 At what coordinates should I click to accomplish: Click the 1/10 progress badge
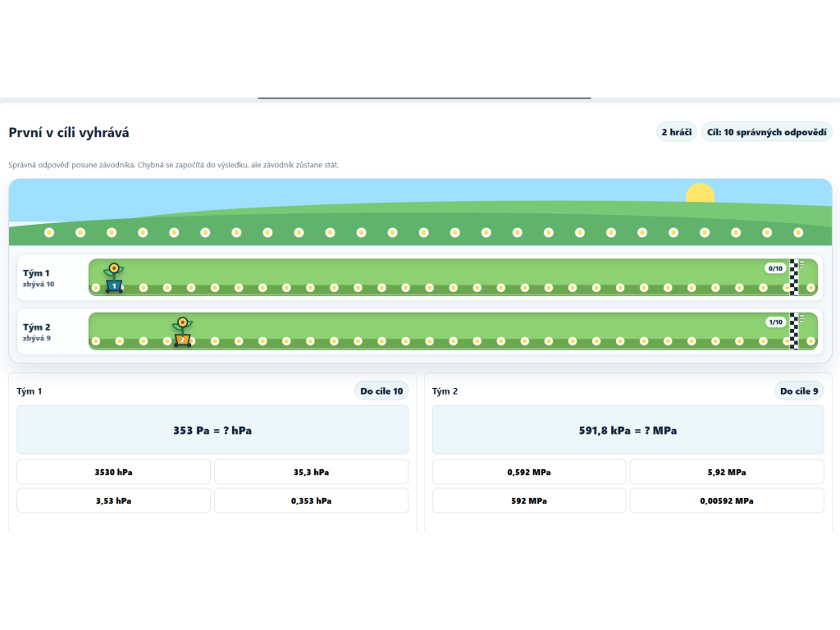coord(775,322)
